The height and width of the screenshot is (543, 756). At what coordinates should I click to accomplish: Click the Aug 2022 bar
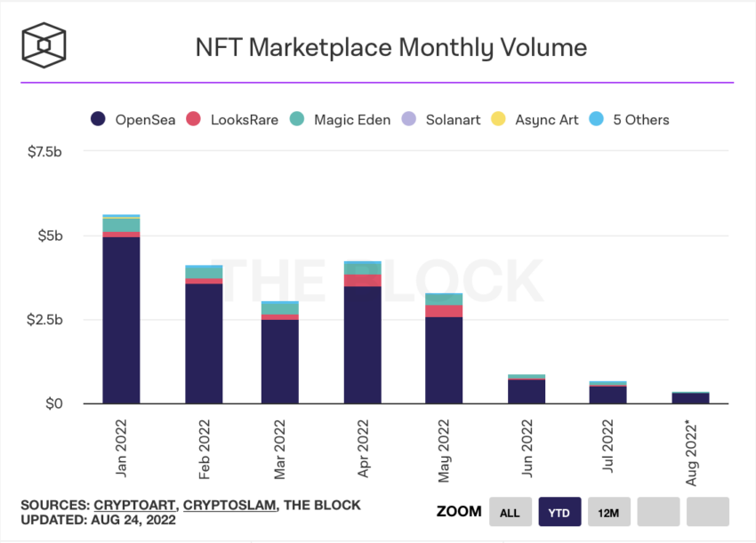[691, 397]
